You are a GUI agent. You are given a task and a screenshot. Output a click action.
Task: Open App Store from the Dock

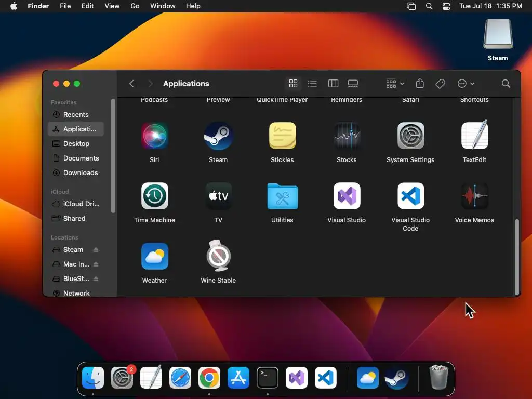point(238,378)
